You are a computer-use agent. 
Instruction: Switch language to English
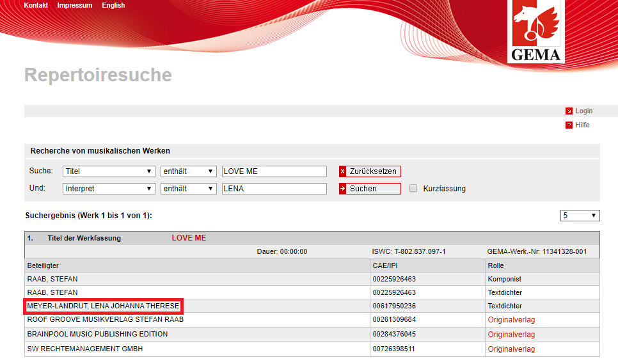click(x=113, y=5)
